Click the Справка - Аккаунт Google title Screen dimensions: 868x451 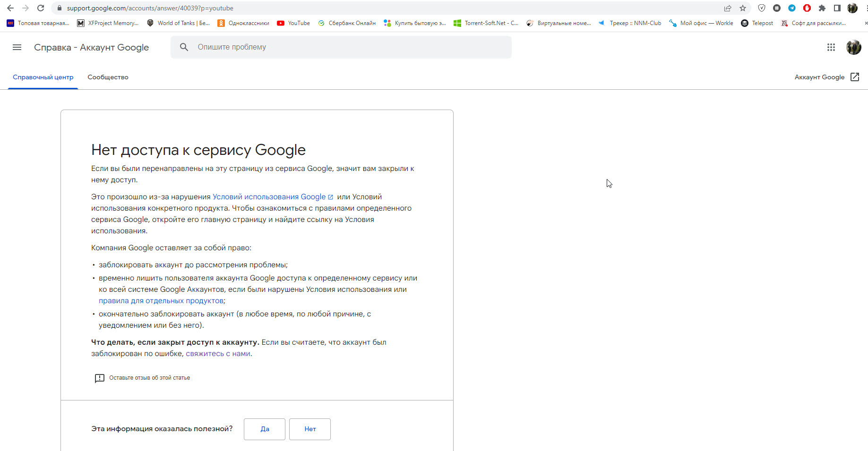(x=91, y=48)
